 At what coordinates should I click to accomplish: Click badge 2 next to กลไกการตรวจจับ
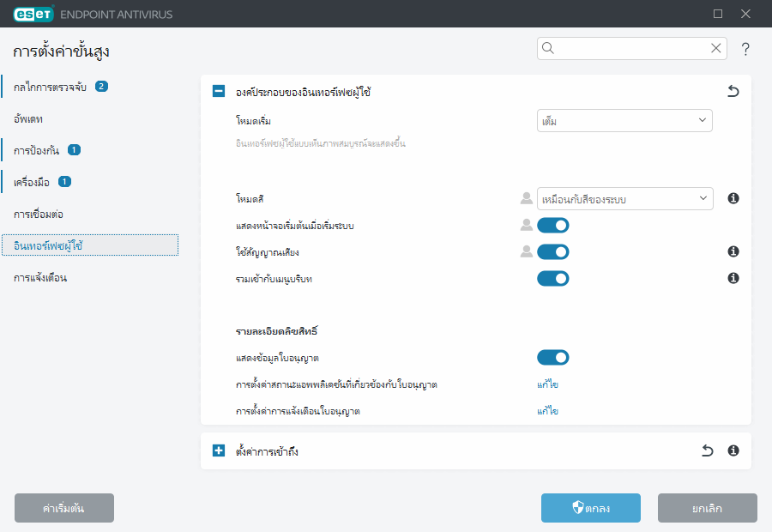[101, 86]
